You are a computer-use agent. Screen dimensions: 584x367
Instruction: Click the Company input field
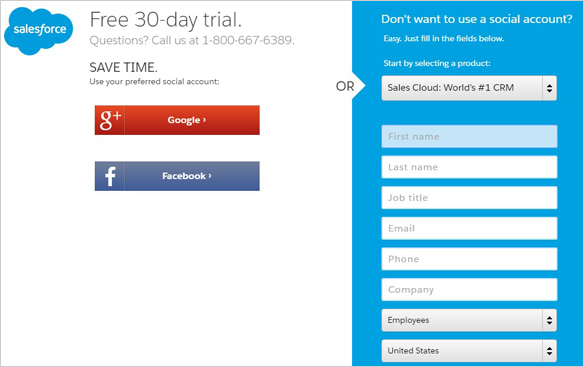(x=469, y=290)
